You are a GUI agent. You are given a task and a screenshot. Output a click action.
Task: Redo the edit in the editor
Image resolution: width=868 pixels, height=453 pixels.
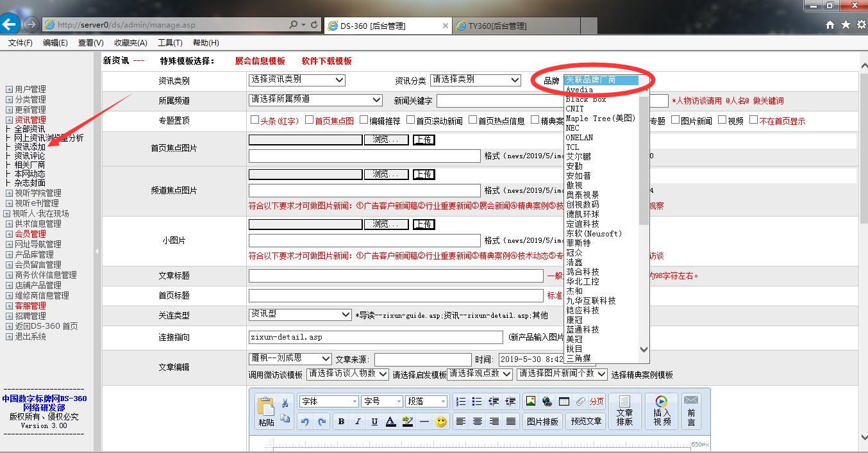(x=322, y=422)
